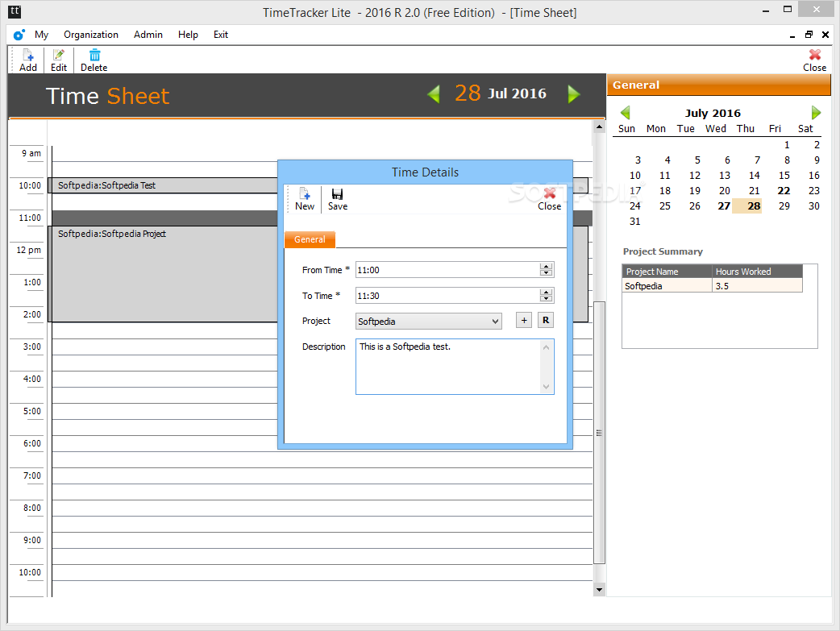Click the Add toolbar icon
The image size is (840, 631).
[28, 60]
